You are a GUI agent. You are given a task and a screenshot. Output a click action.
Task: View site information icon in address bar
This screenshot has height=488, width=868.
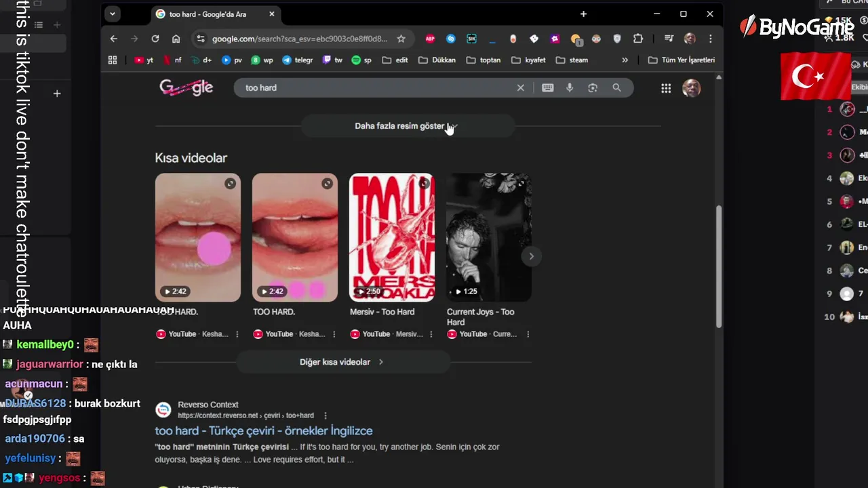click(200, 39)
